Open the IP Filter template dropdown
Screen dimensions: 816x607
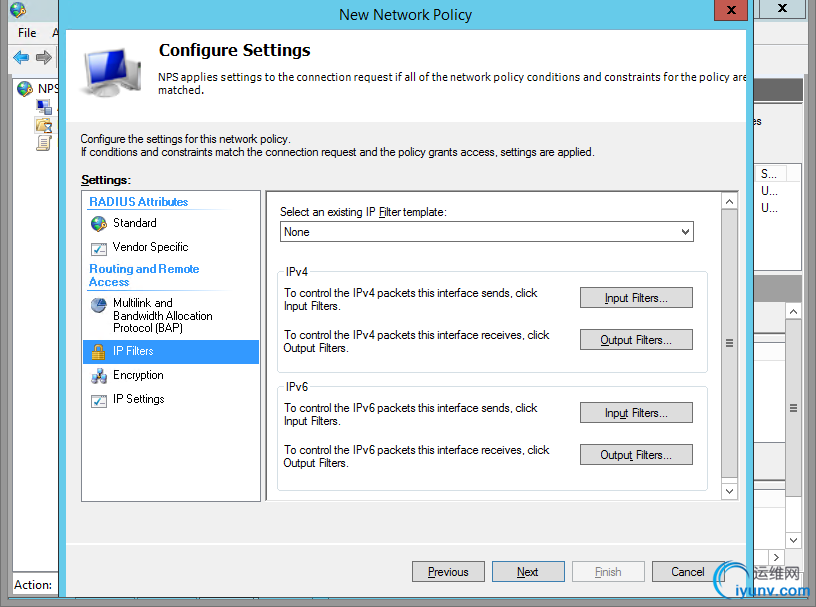(487, 232)
